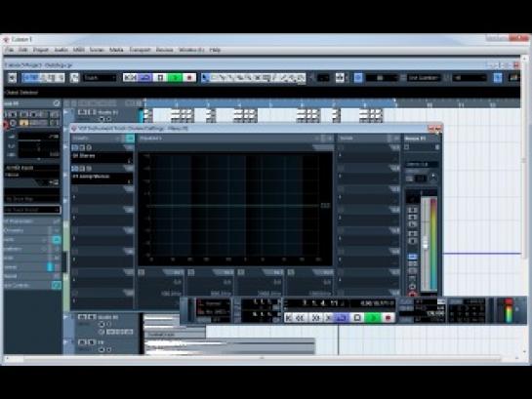The width and height of the screenshot is (532, 399).
Task: Open output routing field in channel strip
Action: (x=422, y=165)
